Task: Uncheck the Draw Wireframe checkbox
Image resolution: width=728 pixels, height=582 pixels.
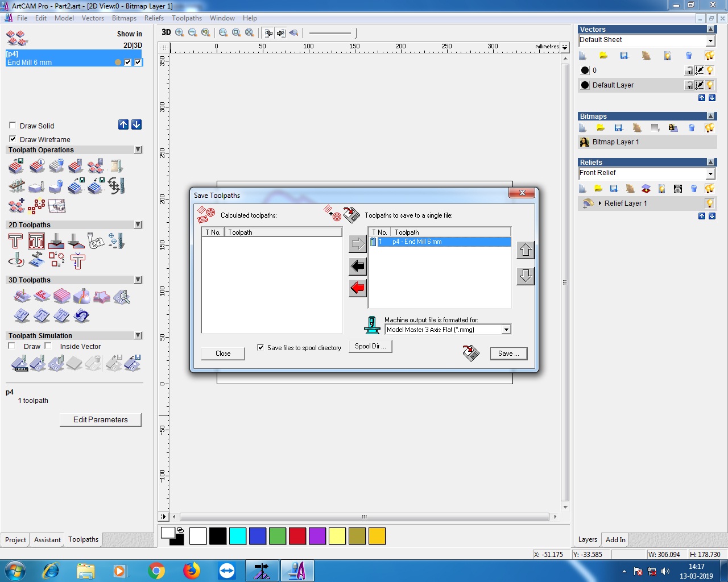Action: [13, 139]
